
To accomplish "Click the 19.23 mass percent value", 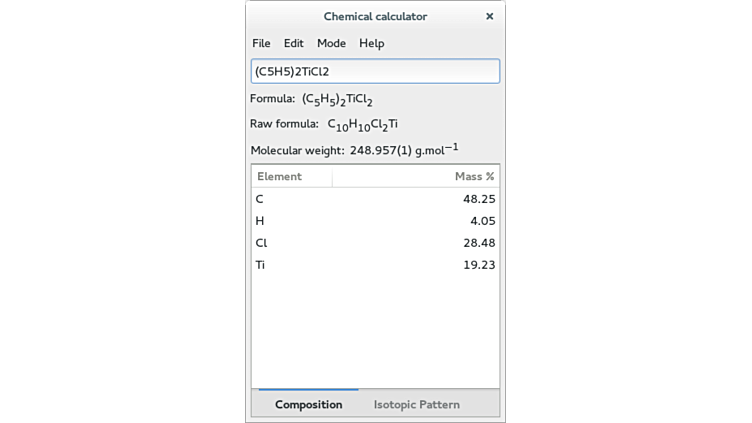I will tap(479, 265).
